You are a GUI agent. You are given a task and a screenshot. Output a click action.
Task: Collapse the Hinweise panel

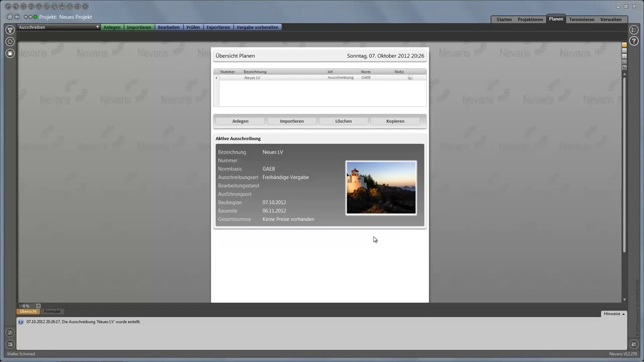[614, 314]
